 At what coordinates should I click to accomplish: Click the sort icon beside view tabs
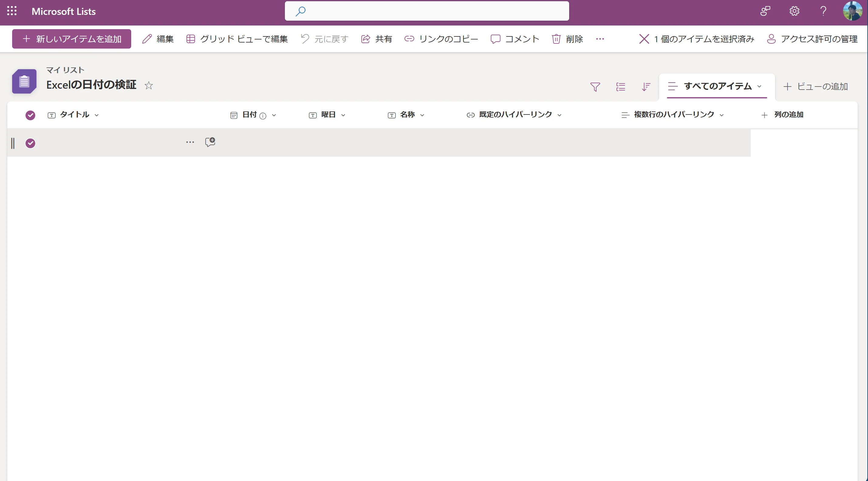[x=646, y=87]
